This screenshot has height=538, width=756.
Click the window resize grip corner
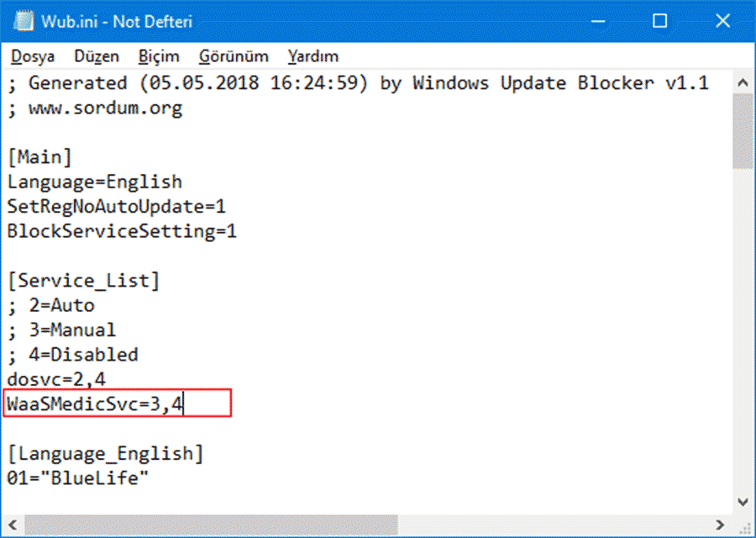click(744, 525)
